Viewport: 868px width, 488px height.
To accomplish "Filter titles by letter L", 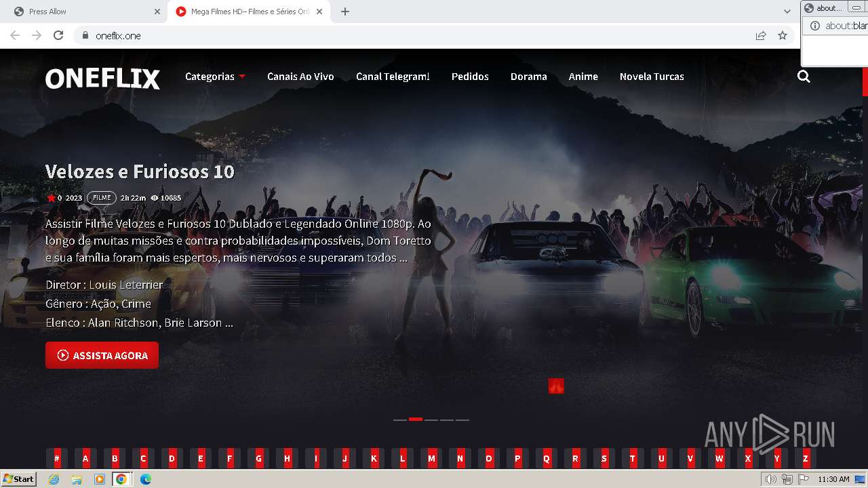I will (403, 458).
